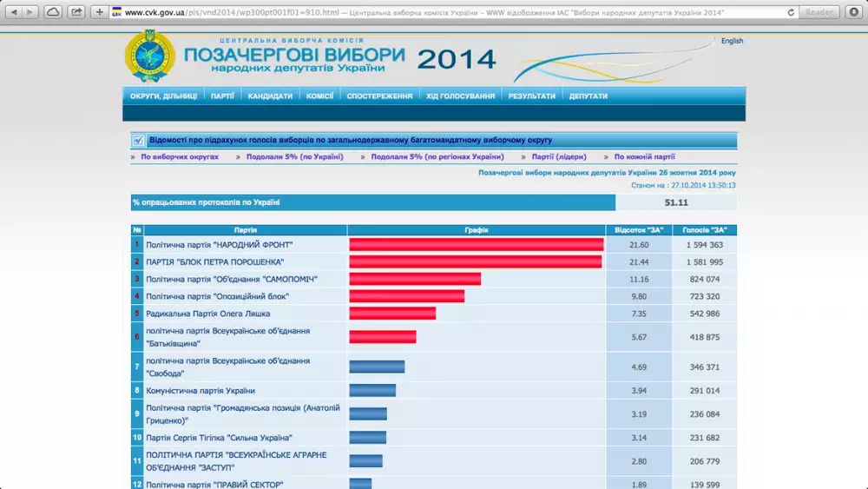The width and height of the screenshot is (868, 489).
Task: Click the Share icon in the toolbar
Action: 76,12
